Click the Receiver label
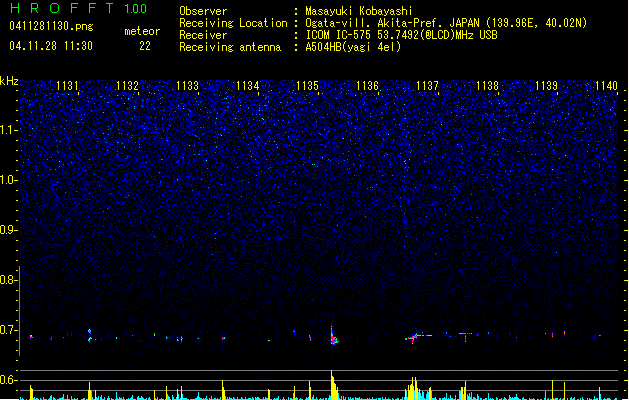This screenshot has width=629, height=400. pyautogui.click(x=203, y=35)
